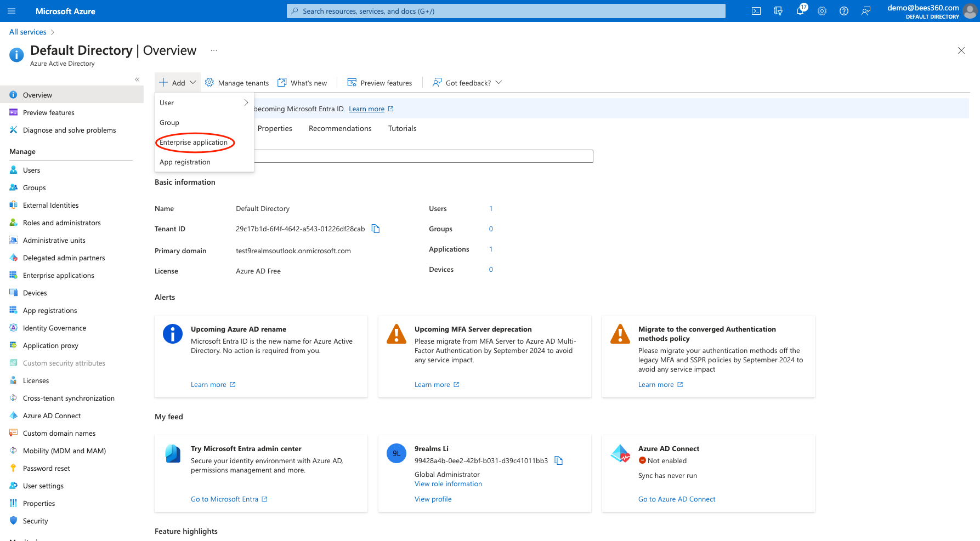980x541 pixels.
Task: Click the All services breadcrumb link
Action: click(x=28, y=32)
